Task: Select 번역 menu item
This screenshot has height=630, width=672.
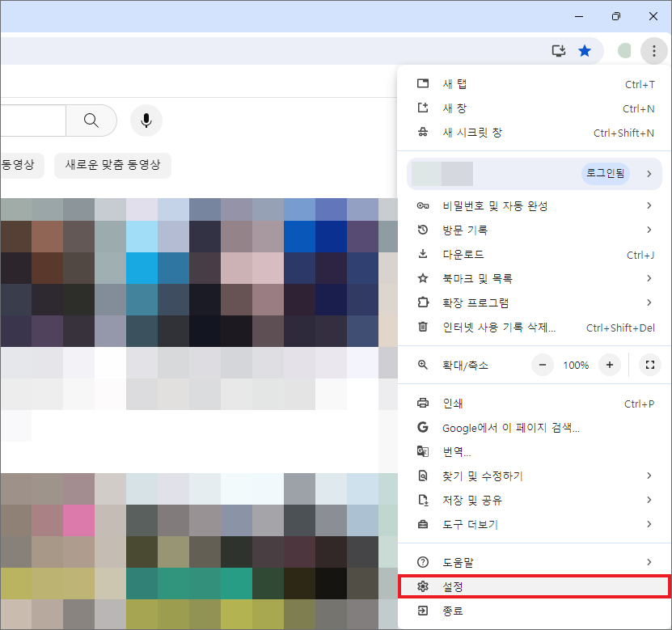Action: coord(535,452)
